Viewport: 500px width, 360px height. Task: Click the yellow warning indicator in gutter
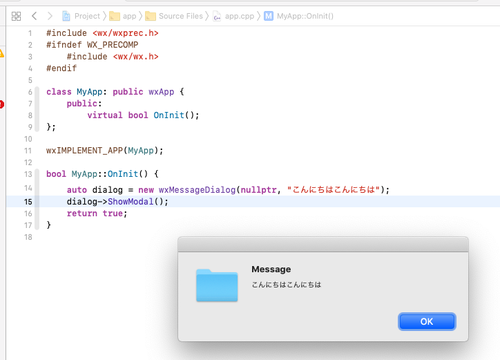pyautogui.click(x=1, y=53)
